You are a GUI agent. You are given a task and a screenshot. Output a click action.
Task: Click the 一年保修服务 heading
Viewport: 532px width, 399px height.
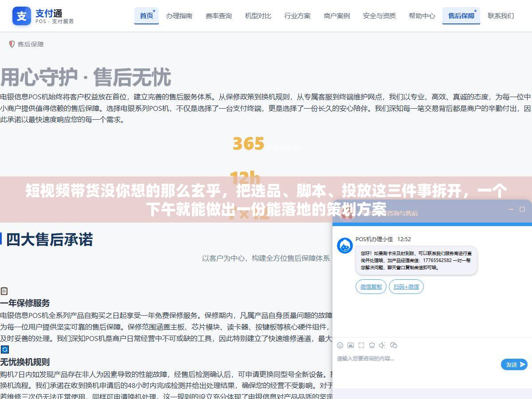(25, 303)
